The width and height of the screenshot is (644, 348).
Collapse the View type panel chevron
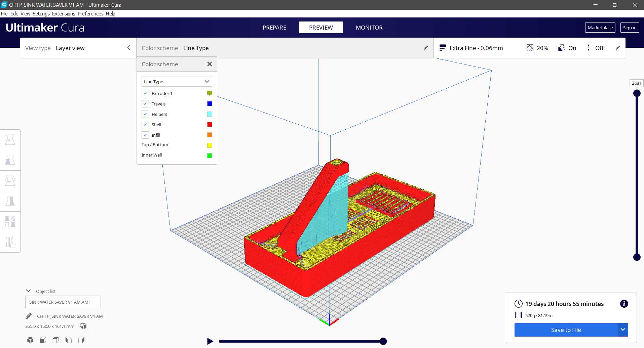click(x=128, y=48)
